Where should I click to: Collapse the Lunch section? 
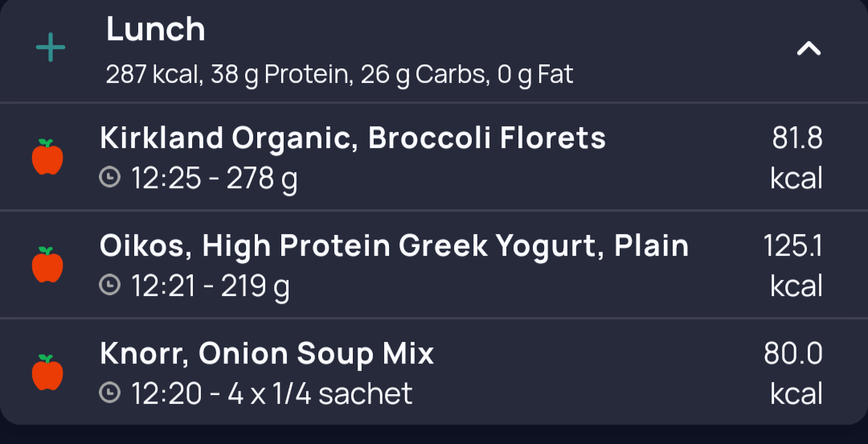click(808, 49)
